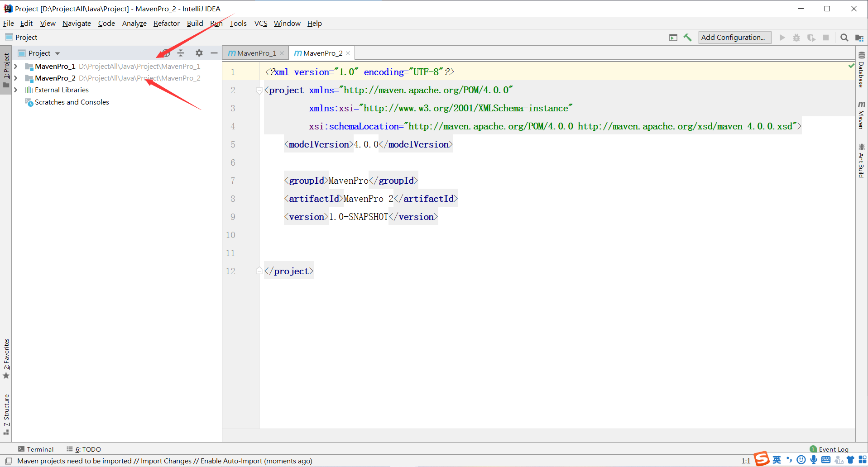Click the groupId MavenPro text
The height and width of the screenshot is (467, 868).
pos(348,181)
